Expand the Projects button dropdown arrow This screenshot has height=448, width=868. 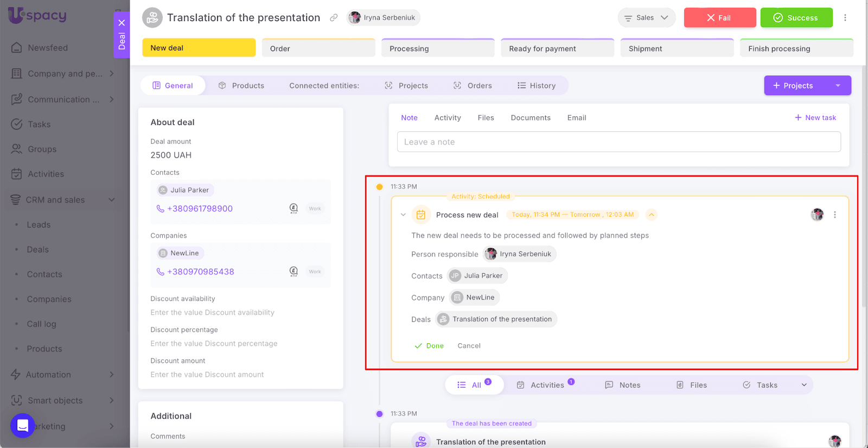click(x=838, y=86)
